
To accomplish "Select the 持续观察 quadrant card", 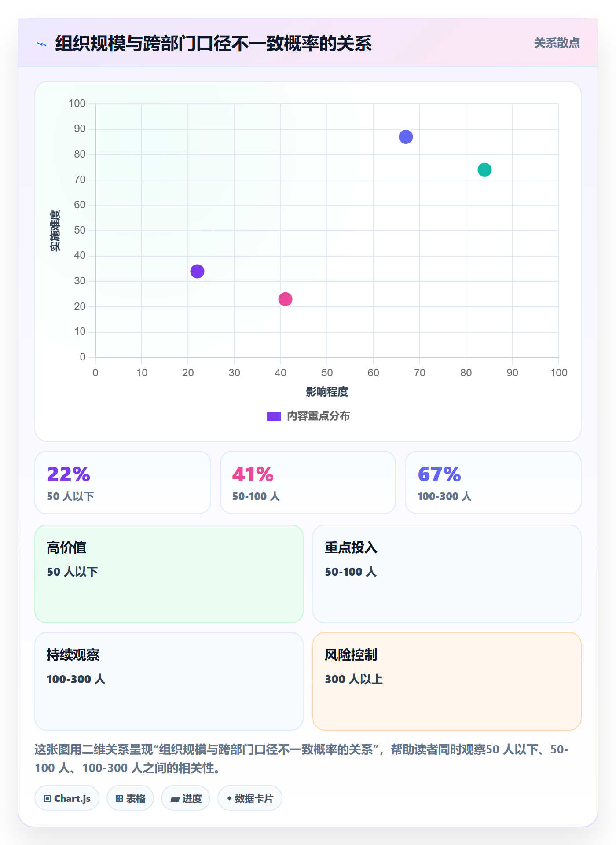I will [169, 681].
